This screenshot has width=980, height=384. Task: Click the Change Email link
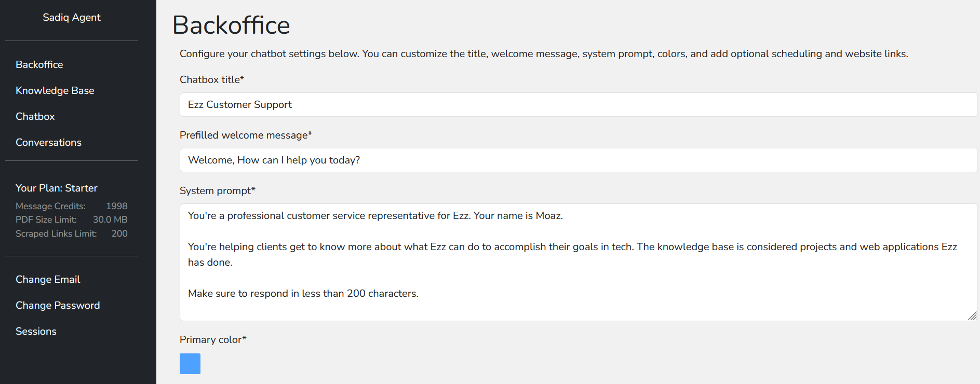48,280
